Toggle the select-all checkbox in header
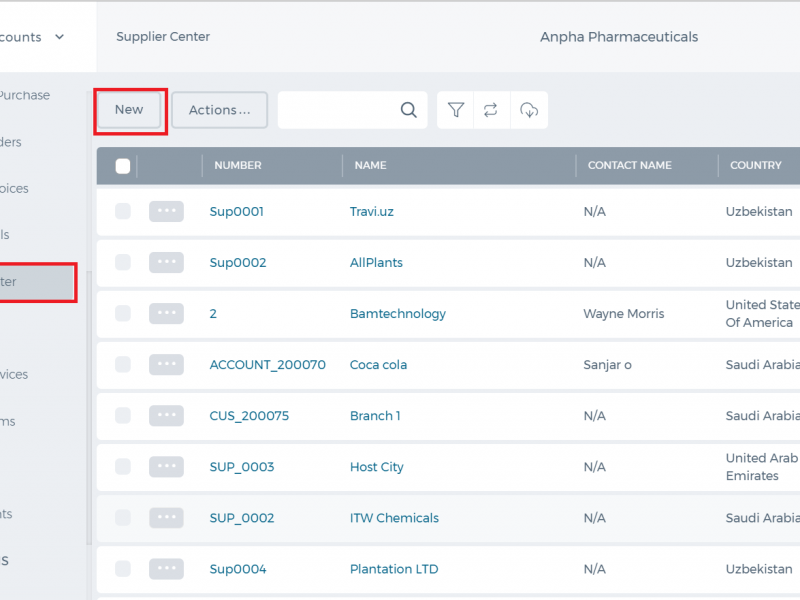The image size is (800, 600). point(123,166)
